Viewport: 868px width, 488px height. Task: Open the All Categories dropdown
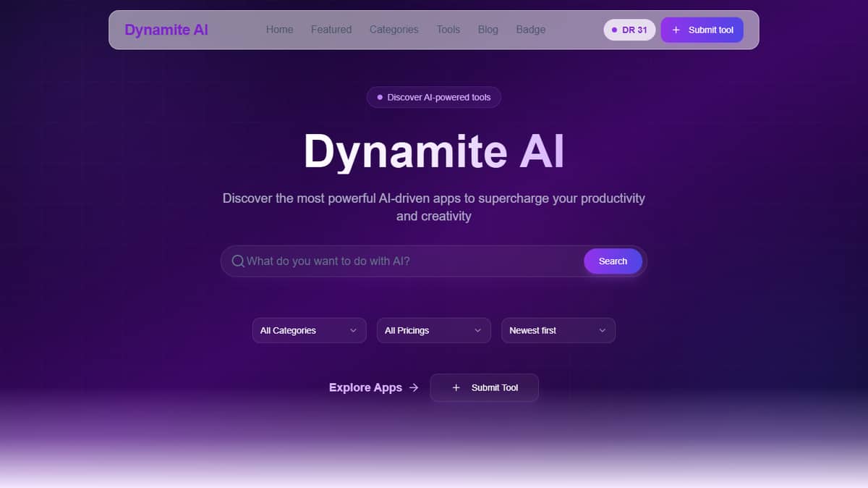click(x=309, y=330)
